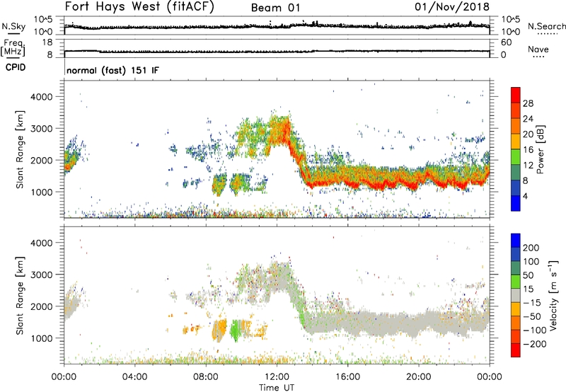Click the "Time UT" axis title

(277, 387)
